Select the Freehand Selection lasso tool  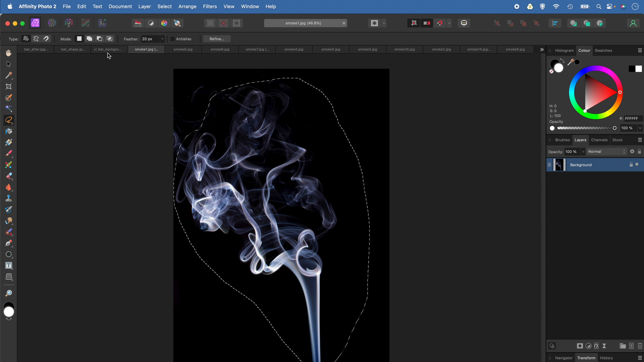[9, 120]
